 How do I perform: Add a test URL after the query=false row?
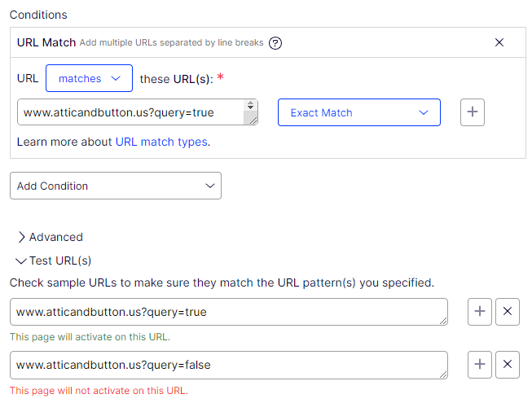(480, 365)
